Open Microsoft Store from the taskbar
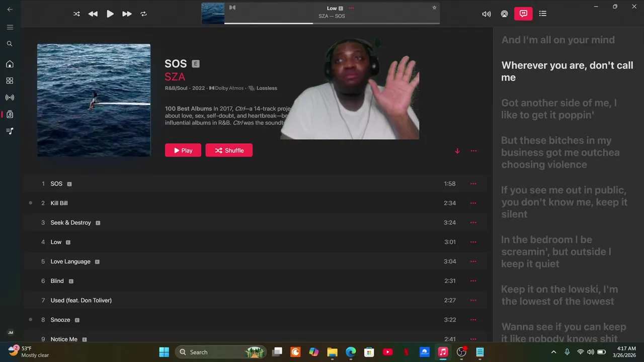Viewport: 644px width, 362px height. pos(369,352)
